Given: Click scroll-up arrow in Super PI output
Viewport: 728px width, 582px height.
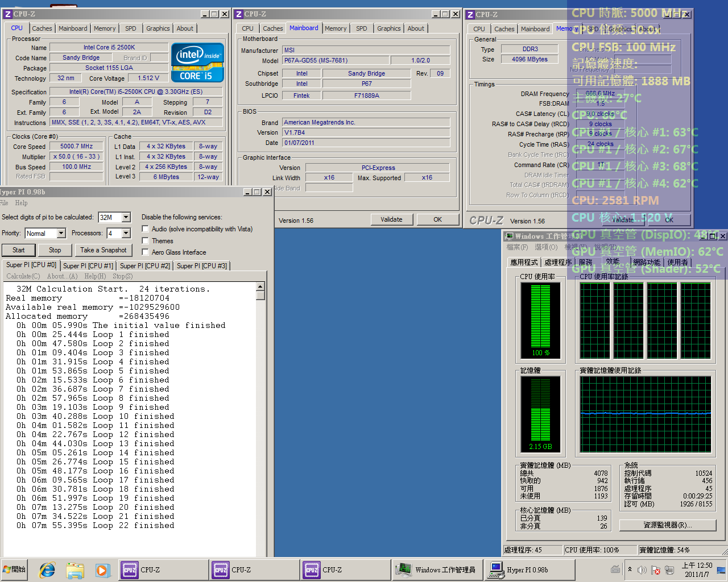Looking at the screenshot, I should coord(260,287).
